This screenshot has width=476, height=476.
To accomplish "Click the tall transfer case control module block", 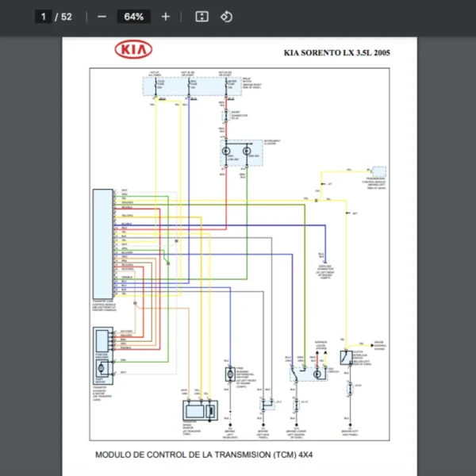I will point(102,244).
